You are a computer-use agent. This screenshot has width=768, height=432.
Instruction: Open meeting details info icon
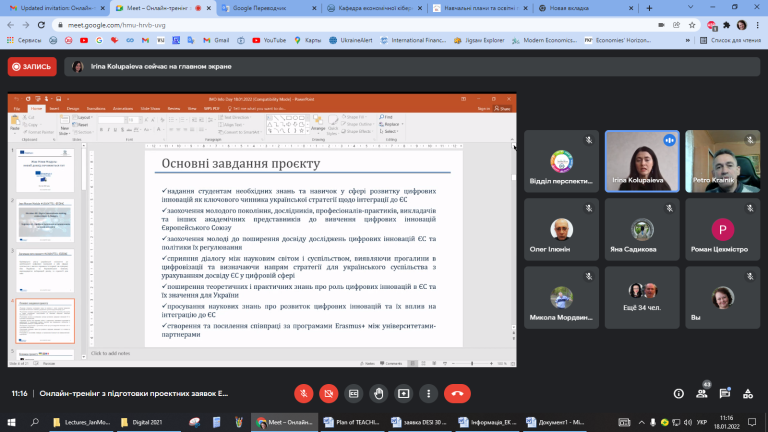(x=678, y=393)
